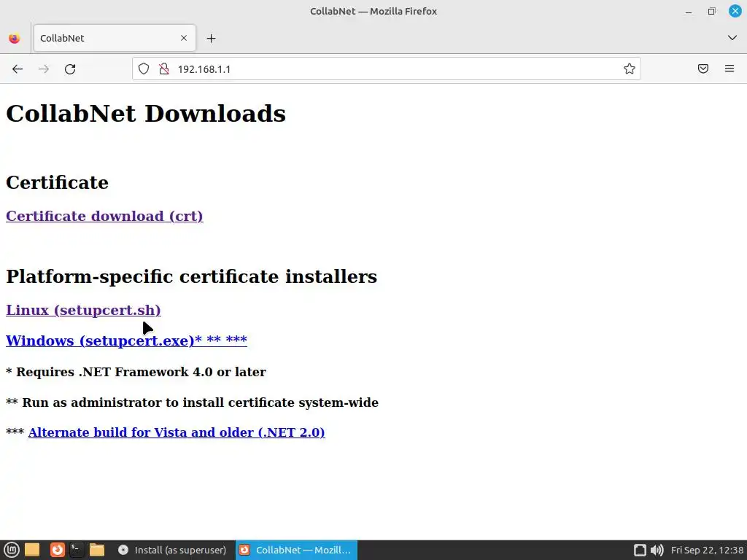Screen dimensions: 747x560
Task: Select CollabNet Mozilla taskbar window button
Action: click(x=296, y=550)
